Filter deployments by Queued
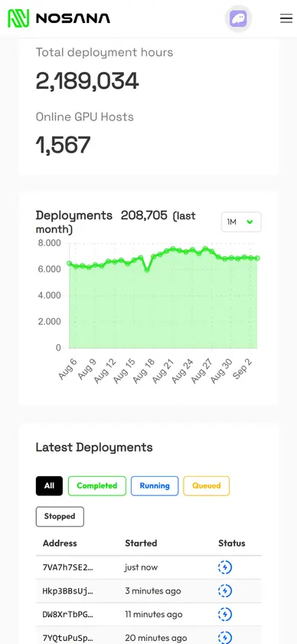The image size is (297, 644). [207, 486]
